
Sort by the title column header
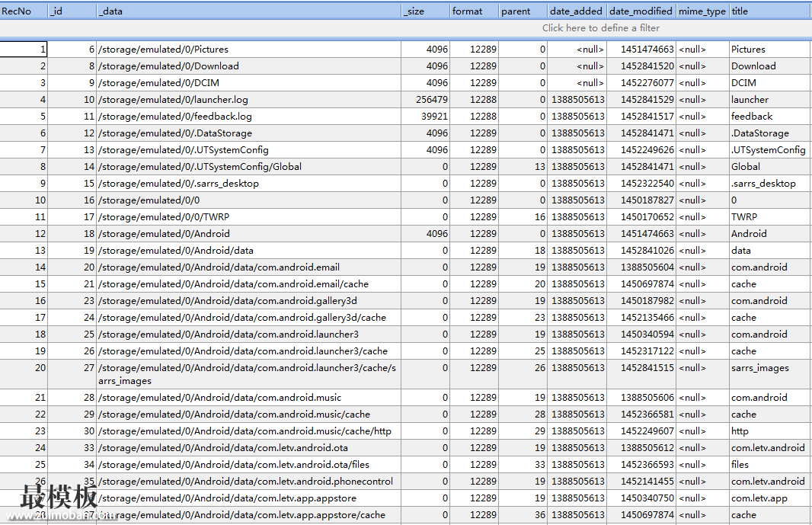pos(770,11)
